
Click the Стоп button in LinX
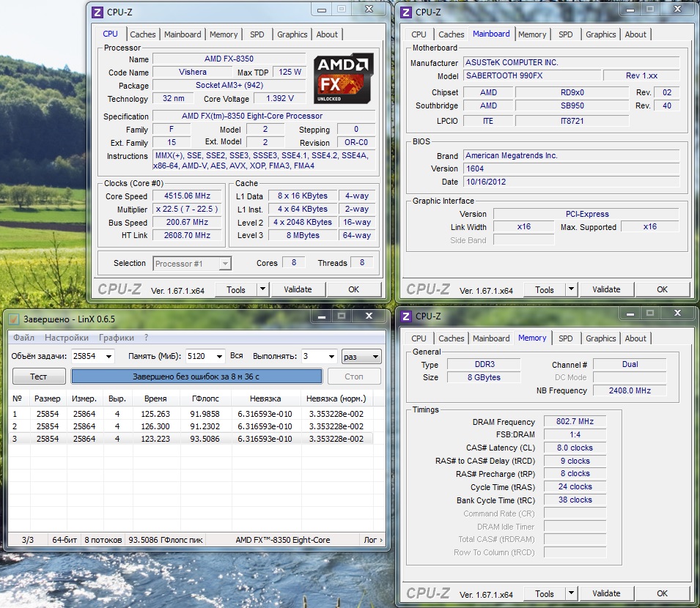click(x=354, y=377)
